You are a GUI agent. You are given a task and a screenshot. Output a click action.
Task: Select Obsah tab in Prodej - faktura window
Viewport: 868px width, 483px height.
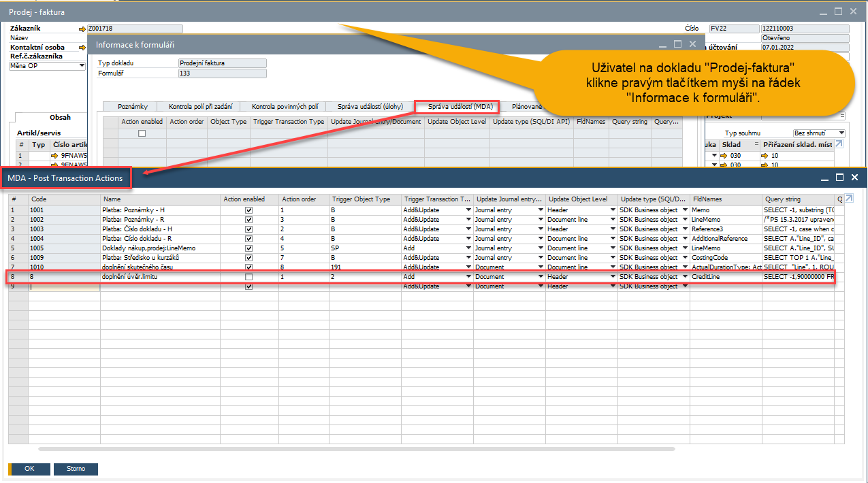pos(59,117)
